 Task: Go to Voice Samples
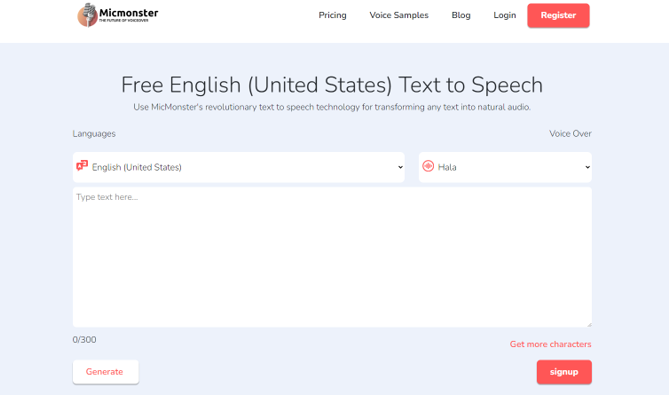(399, 15)
